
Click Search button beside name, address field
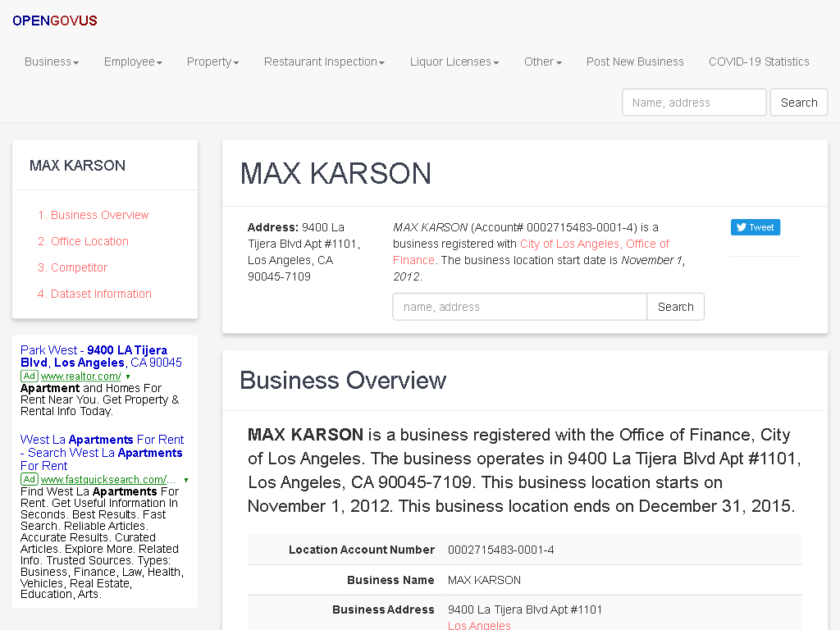pyautogui.click(x=676, y=307)
